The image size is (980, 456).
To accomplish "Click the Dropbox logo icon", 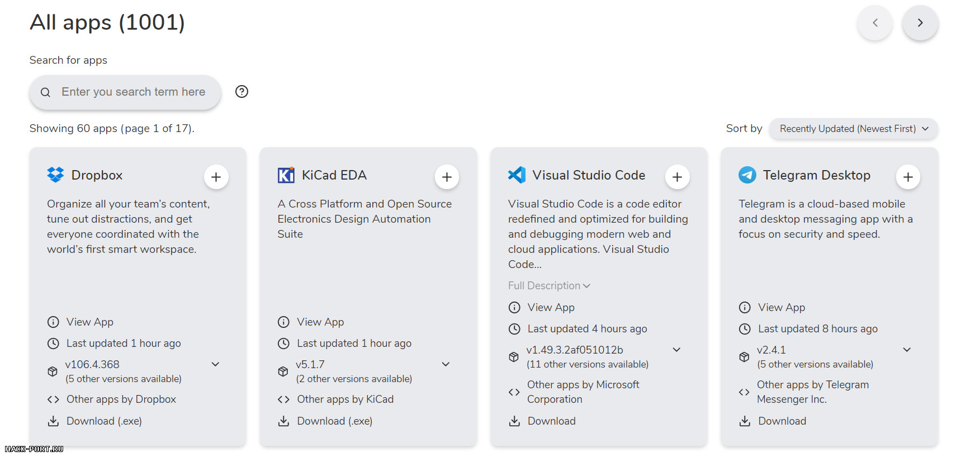I will [55, 175].
